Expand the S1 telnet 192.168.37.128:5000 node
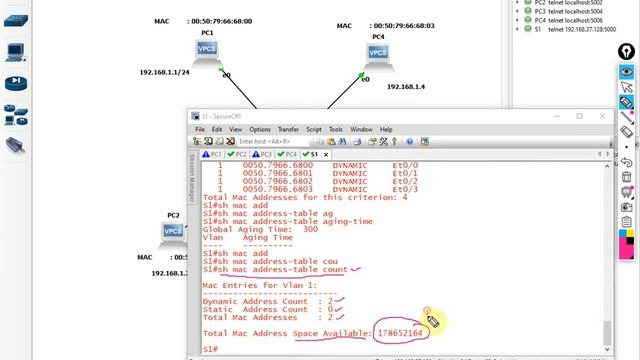The height and width of the screenshot is (360, 640). point(518,29)
